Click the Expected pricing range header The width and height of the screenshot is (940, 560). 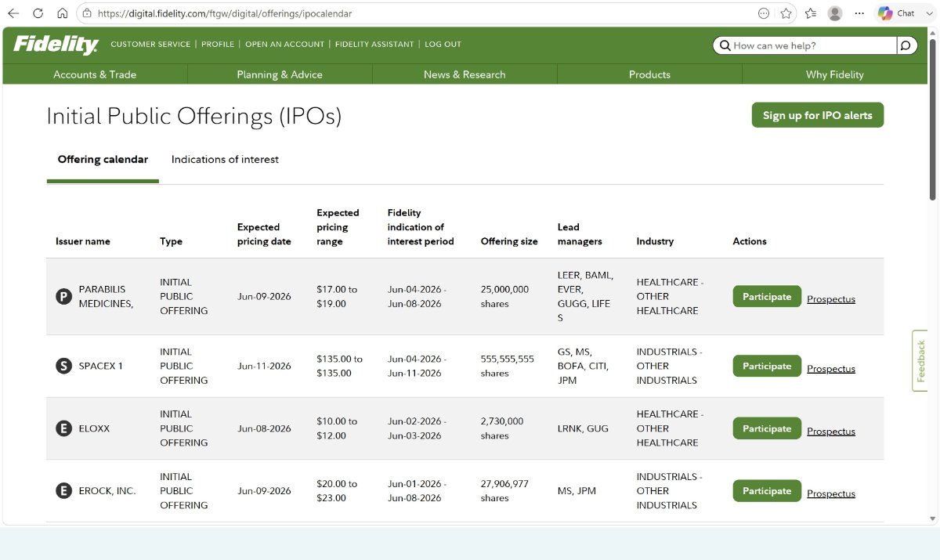338,227
